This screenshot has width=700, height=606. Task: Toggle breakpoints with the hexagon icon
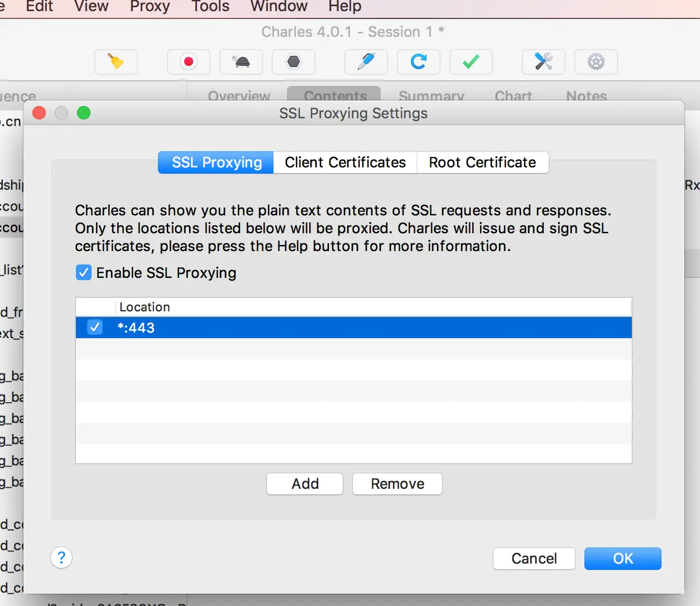(294, 61)
